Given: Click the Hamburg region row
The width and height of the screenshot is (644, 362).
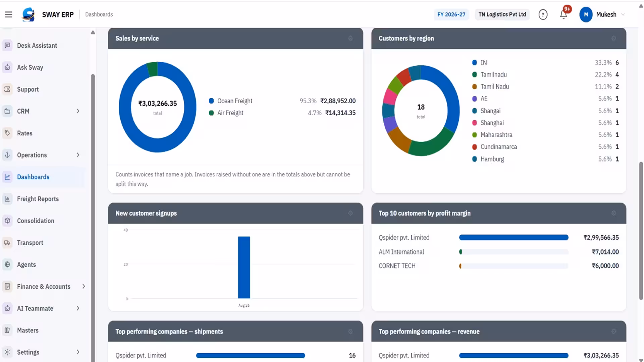Looking at the screenshot, I should 545,159.
